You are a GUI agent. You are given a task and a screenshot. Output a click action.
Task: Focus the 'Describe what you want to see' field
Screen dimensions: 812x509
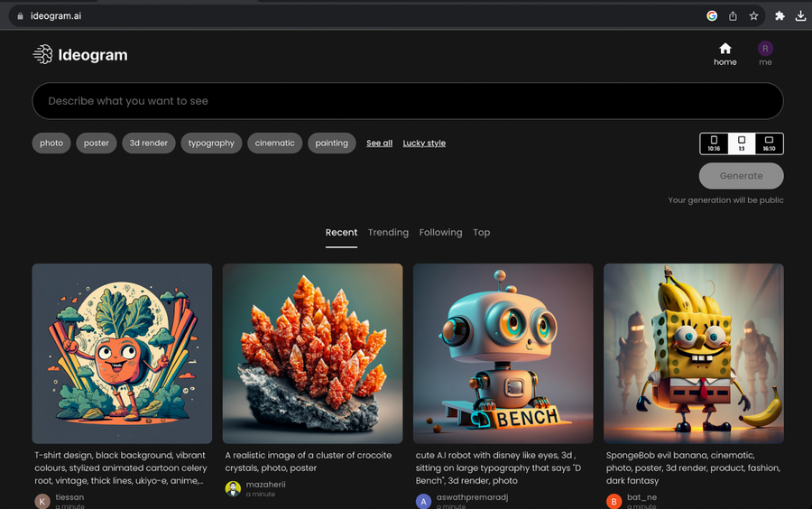click(x=408, y=101)
